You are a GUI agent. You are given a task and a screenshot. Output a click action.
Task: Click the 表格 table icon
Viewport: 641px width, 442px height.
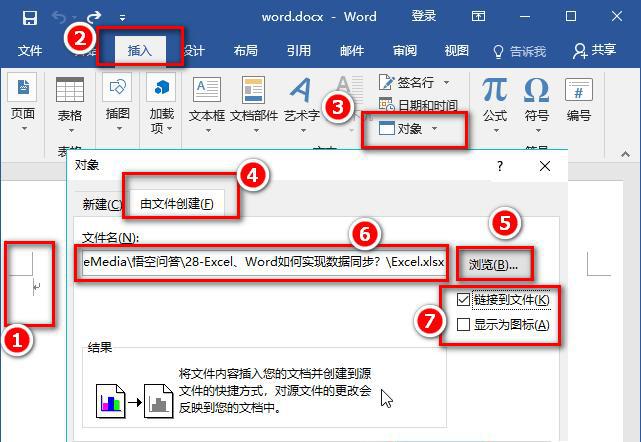[70, 89]
